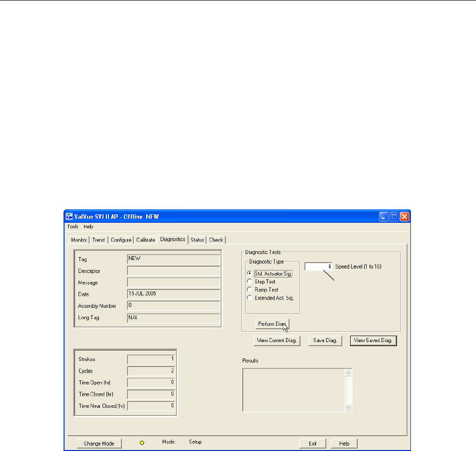Image resolution: width=476 pixels, height=451 pixels.
Task: Select the Step Test radio button
Action: (249, 281)
